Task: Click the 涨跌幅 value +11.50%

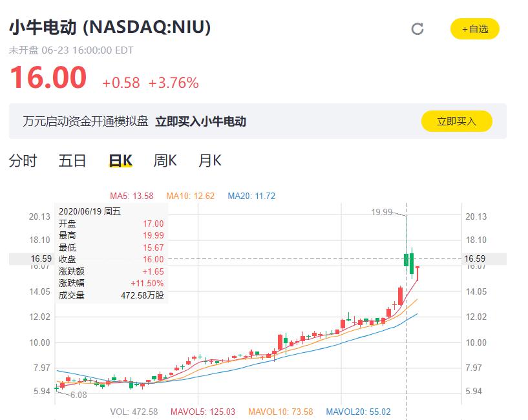Action: tap(147, 283)
